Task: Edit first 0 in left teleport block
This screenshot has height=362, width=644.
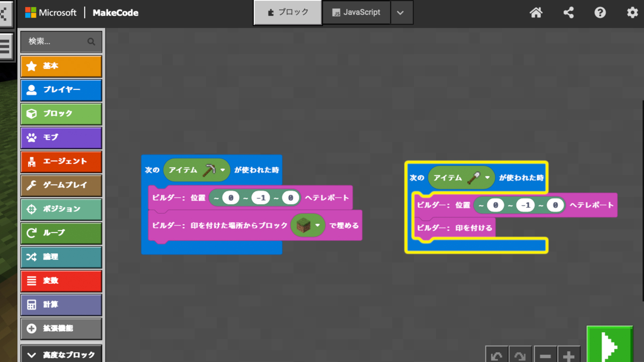Action: [x=231, y=197]
